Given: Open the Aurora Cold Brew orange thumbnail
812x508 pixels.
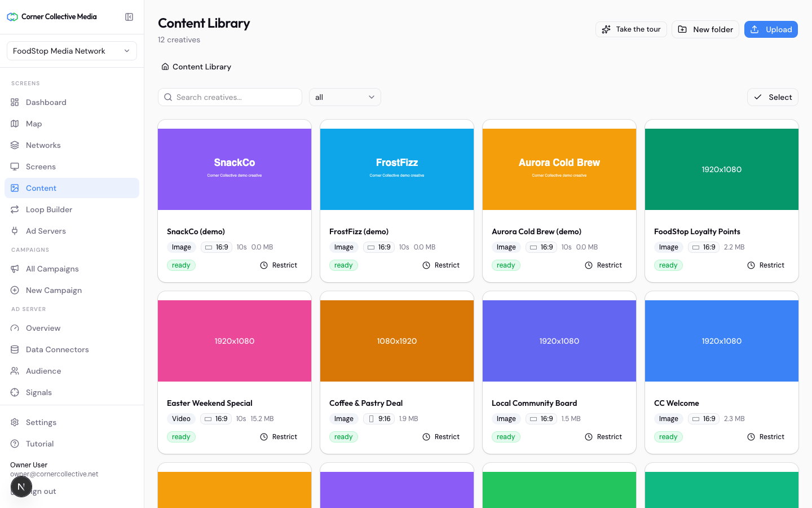Looking at the screenshot, I should coord(559,169).
